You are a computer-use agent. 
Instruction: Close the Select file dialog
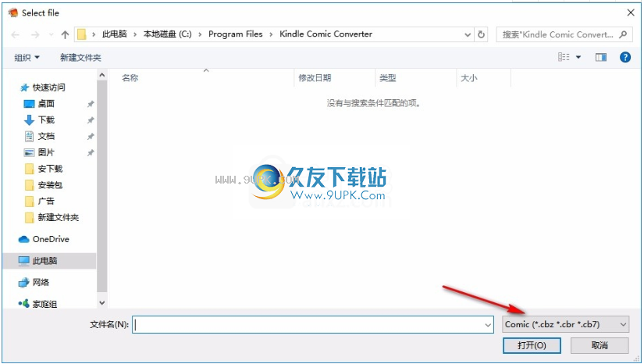coord(631,12)
